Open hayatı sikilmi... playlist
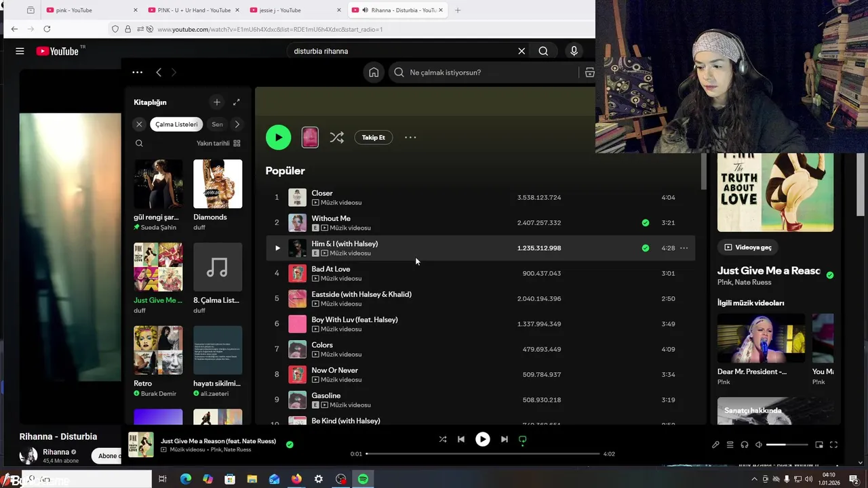Image resolution: width=868 pixels, height=488 pixels. coord(218,361)
